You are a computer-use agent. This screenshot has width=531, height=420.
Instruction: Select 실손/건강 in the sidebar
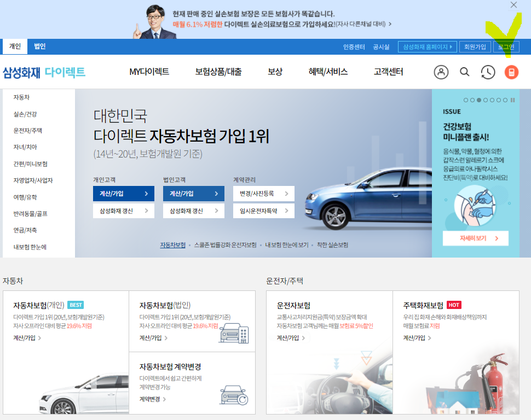pyautogui.click(x=25, y=114)
